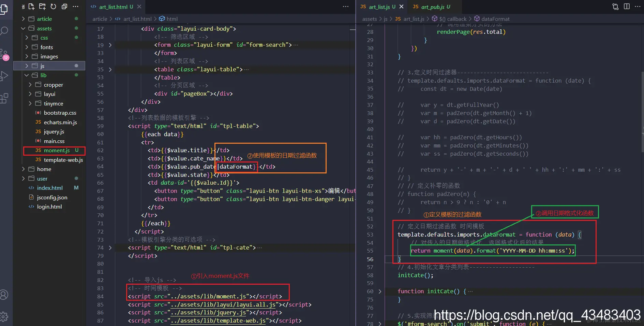644x326 pixels.
Task: Expand the fonts folder
Action: click(x=27, y=47)
